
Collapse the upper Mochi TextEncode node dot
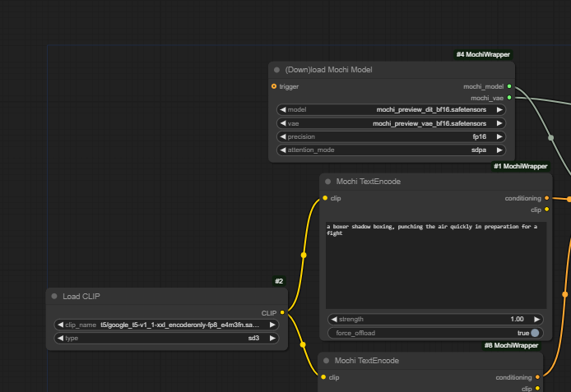pos(327,182)
